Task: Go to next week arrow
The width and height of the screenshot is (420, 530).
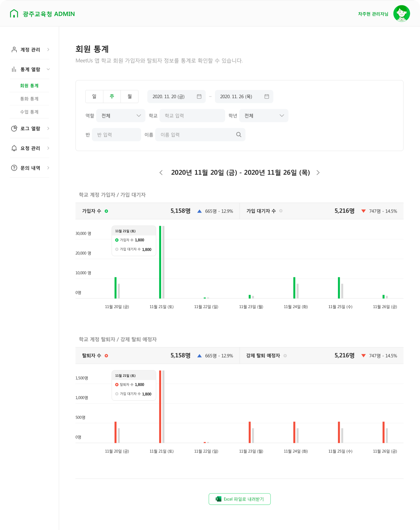Action: (x=318, y=173)
